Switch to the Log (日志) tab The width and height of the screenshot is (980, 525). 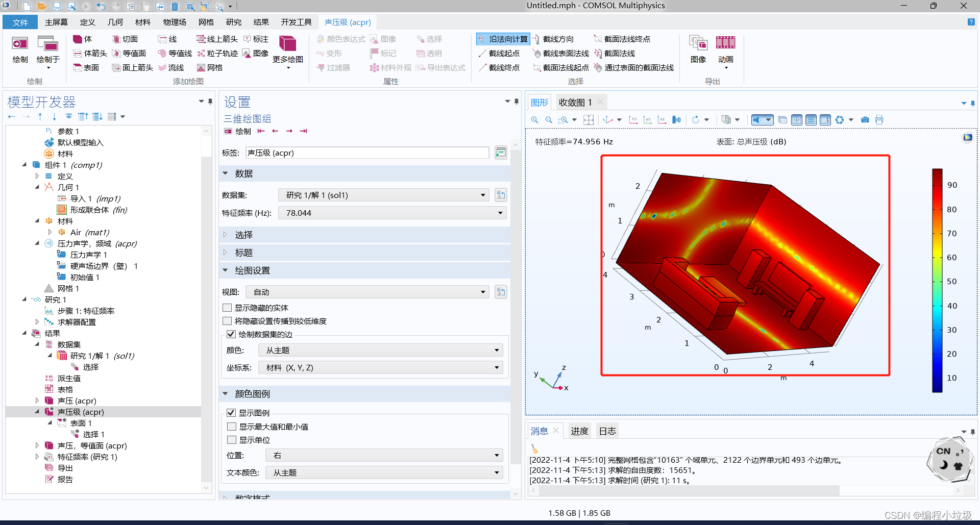click(x=607, y=431)
